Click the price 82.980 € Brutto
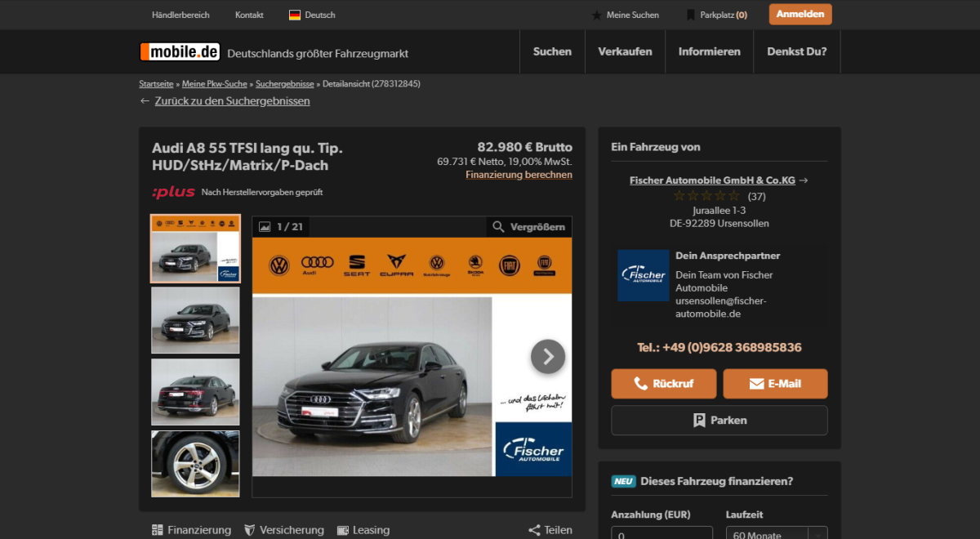Image resolution: width=980 pixels, height=539 pixels. [x=525, y=147]
